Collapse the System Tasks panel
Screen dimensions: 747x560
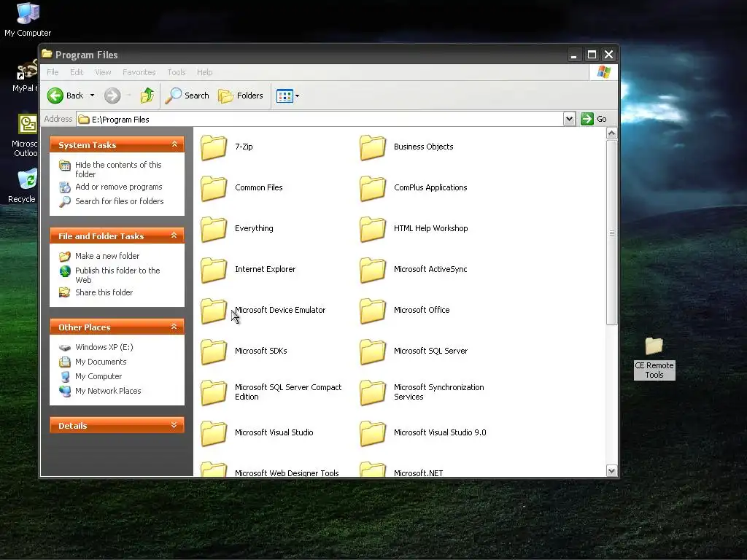click(x=174, y=144)
